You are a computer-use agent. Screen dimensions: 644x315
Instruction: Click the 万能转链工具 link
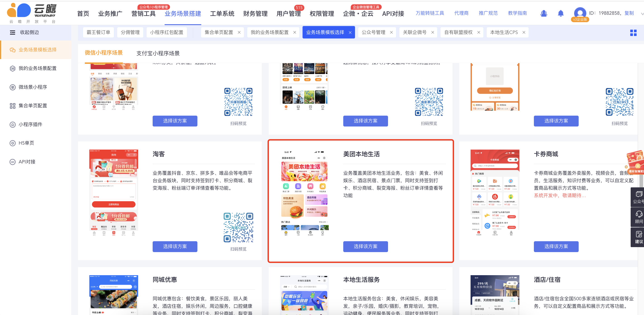[429, 13]
